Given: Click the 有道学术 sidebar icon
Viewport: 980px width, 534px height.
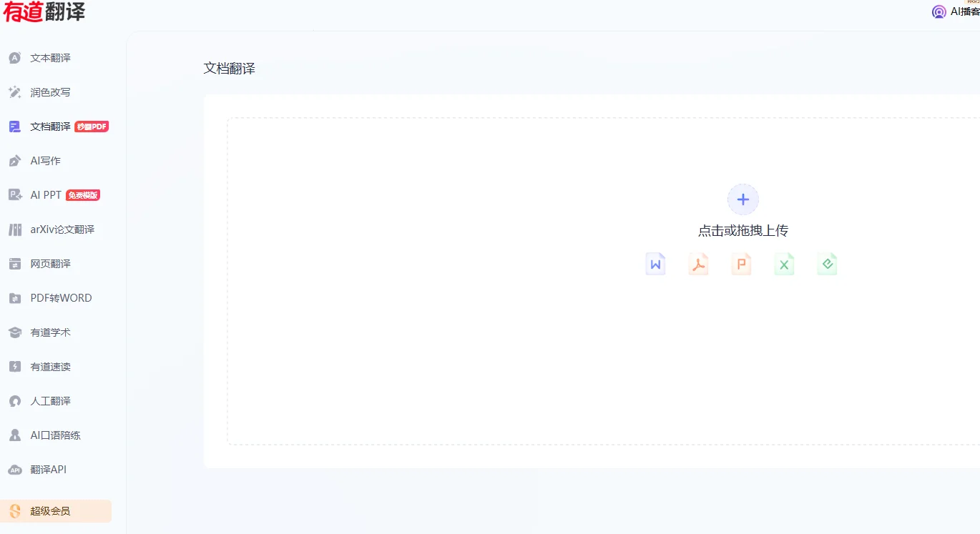Looking at the screenshot, I should [14, 332].
